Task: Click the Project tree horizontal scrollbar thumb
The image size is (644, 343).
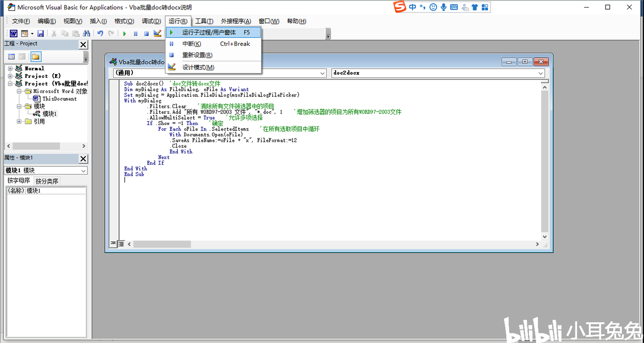Action: tap(36, 146)
